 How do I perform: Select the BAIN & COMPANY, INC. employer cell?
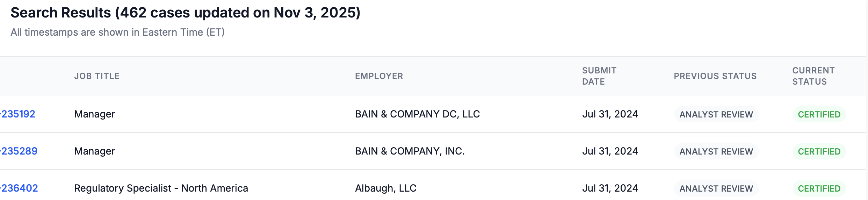tap(410, 151)
